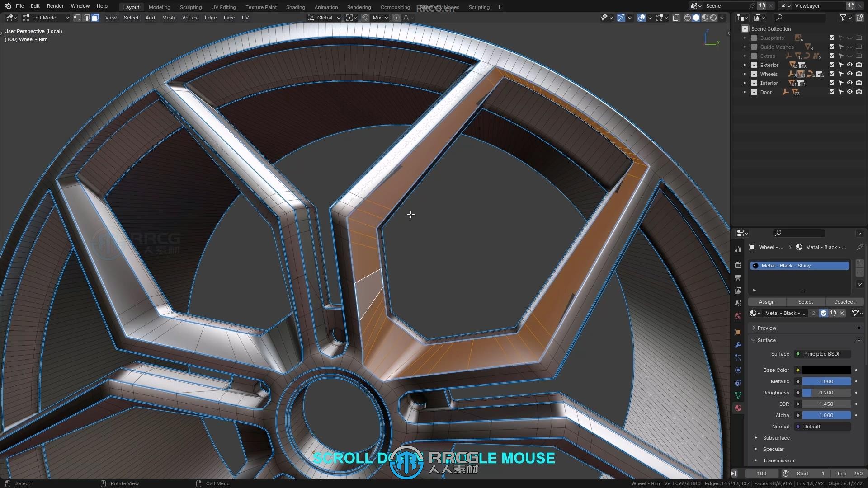Click the Blender logo icon
Screen dimensions: 868x488
7,6
